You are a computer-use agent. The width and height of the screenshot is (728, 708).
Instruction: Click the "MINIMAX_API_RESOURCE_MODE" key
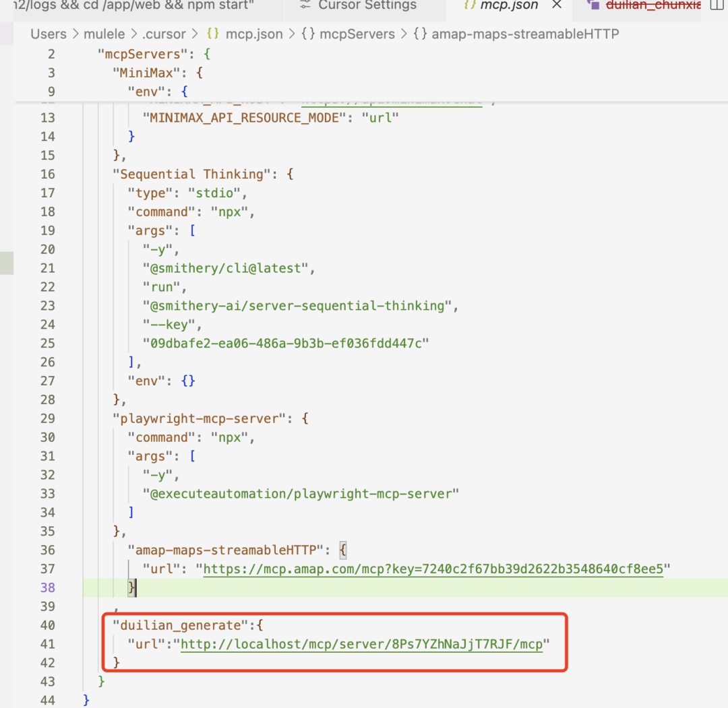point(244,118)
